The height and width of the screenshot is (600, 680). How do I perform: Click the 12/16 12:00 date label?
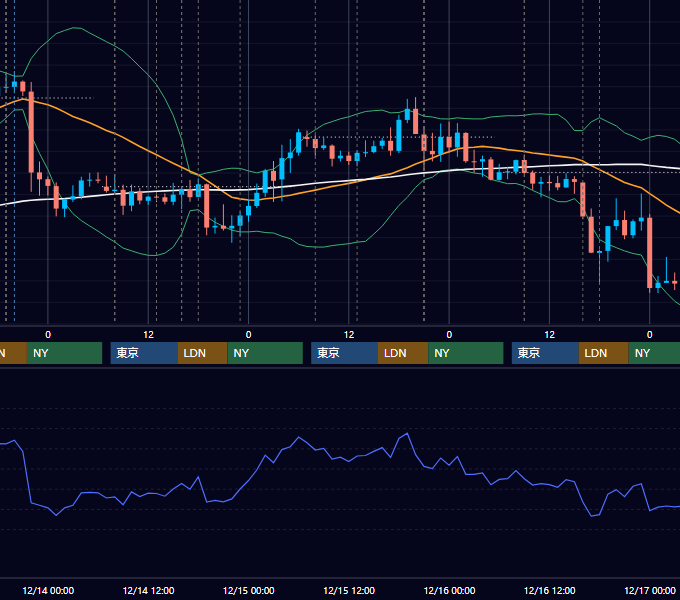pyautogui.click(x=549, y=590)
